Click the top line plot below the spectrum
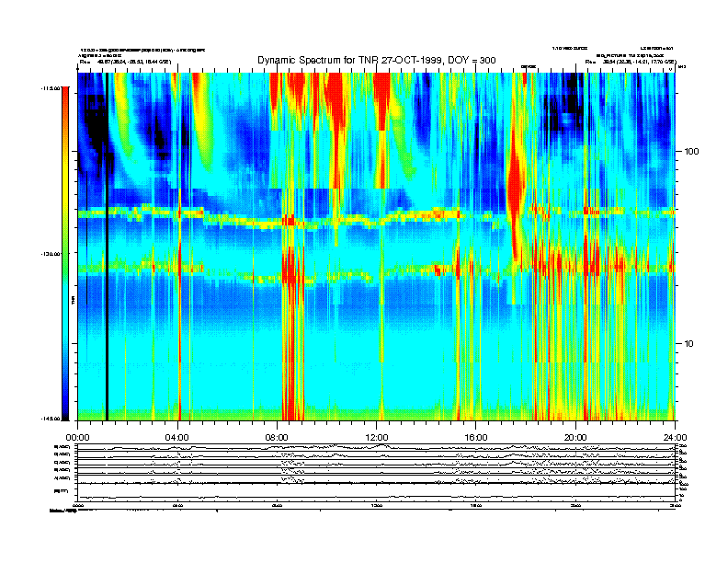The image size is (728, 563). (x=376, y=447)
